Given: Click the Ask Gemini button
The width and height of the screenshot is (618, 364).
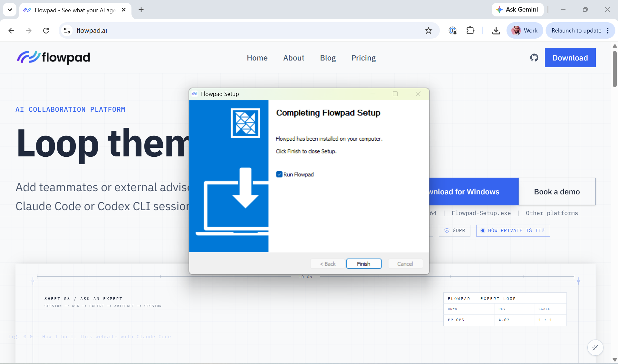Looking at the screenshot, I should pyautogui.click(x=517, y=10).
